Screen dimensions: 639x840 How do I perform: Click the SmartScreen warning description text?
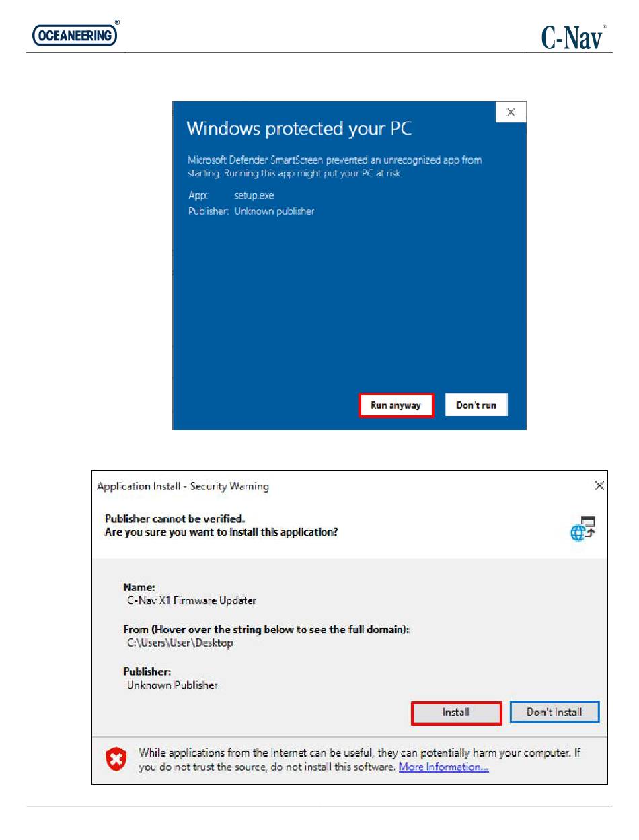tap(334, 166)
